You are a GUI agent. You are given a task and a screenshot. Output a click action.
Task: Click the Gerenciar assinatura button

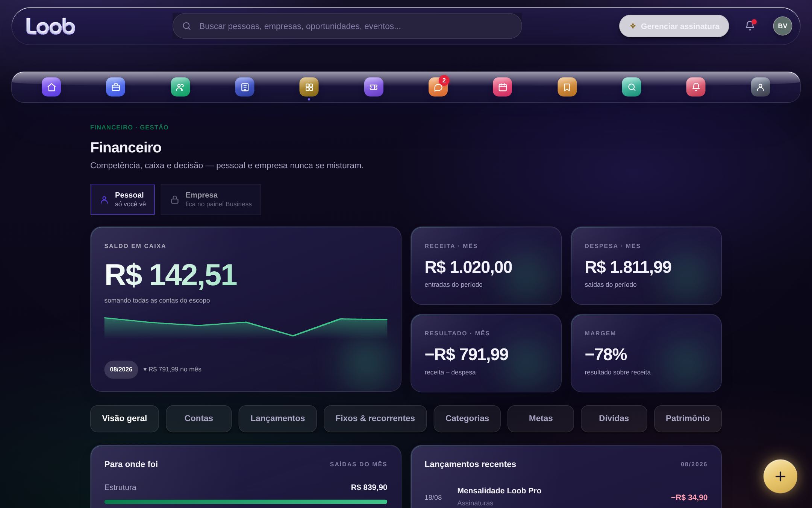[x=674, y=26]
